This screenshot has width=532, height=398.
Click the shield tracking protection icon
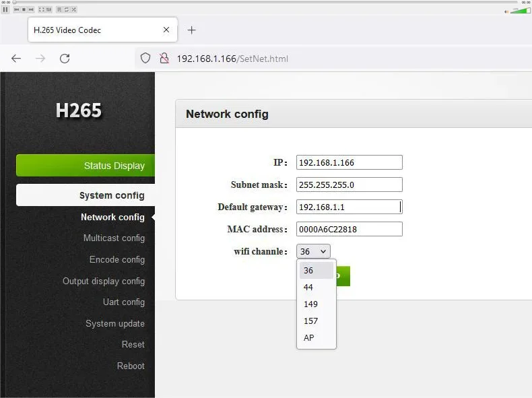point(145,59)
